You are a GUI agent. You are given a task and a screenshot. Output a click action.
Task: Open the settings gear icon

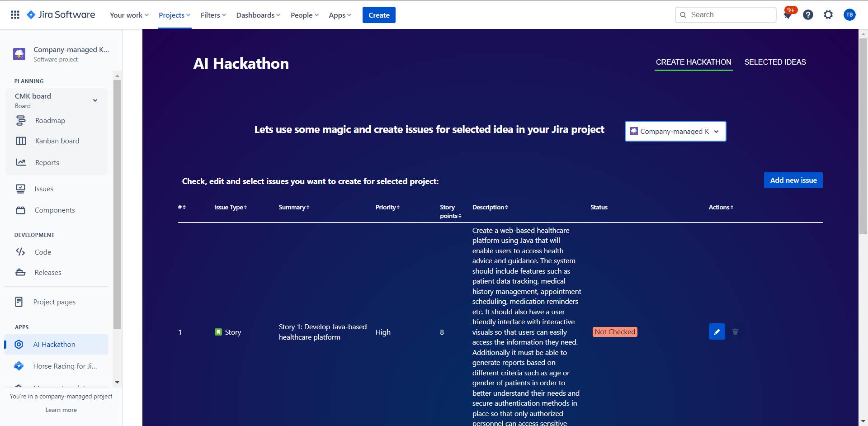(828, 15)
